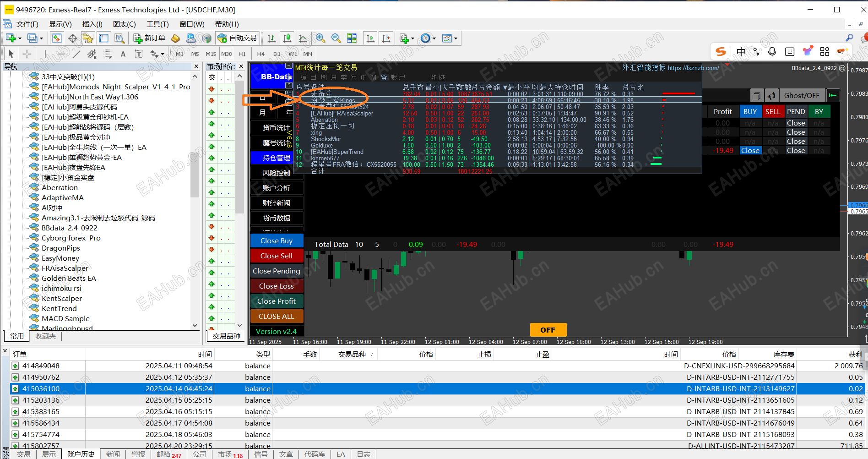
Task: Switch timeframe to H1
Action: (x=242, y=54)
